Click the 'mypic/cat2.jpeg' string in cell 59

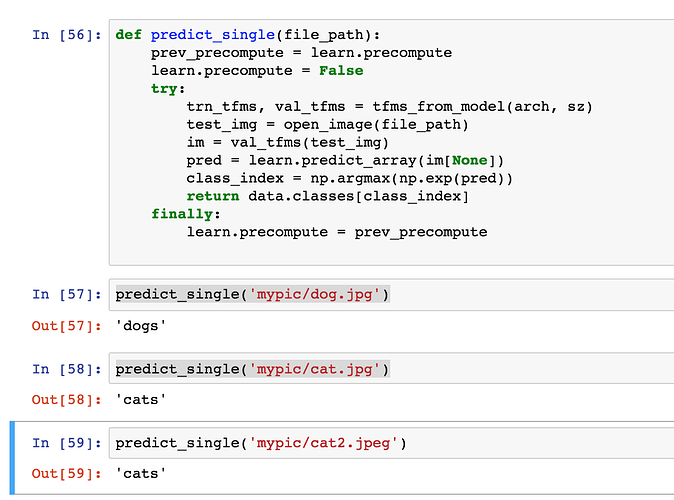329,443
